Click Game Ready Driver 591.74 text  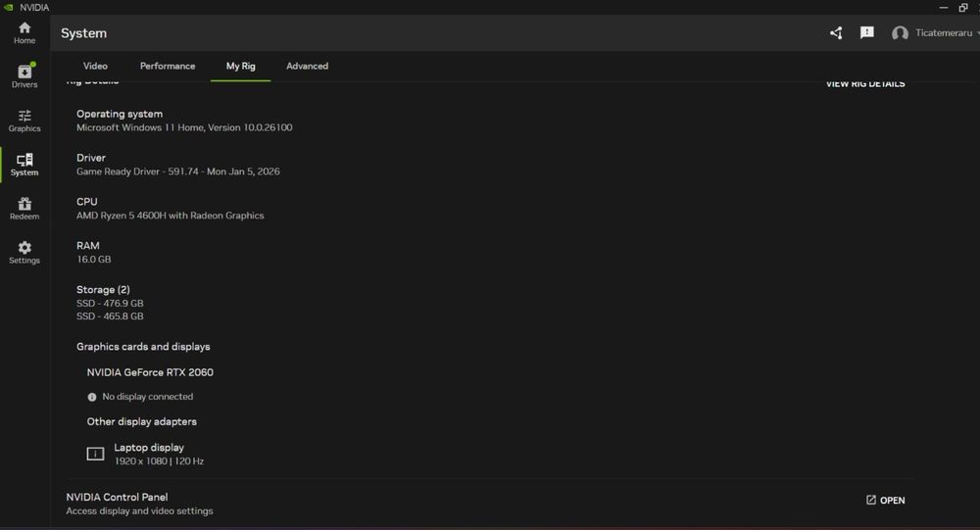(x=178, y=171)
